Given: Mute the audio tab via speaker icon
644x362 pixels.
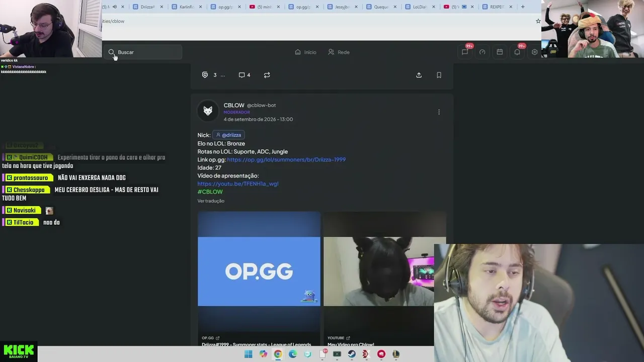Looking at the screenshot, I should pos(115,7).
